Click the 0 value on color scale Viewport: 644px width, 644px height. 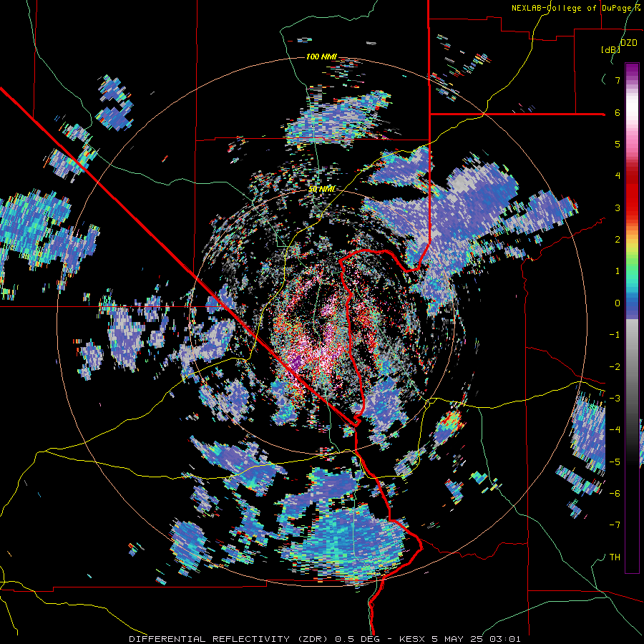618,303
